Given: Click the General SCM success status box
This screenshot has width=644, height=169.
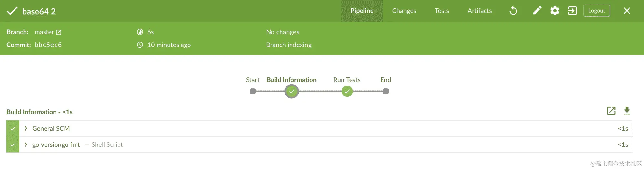Looking at the screenshot, I should pyautogui.click(x=13, y=128).
